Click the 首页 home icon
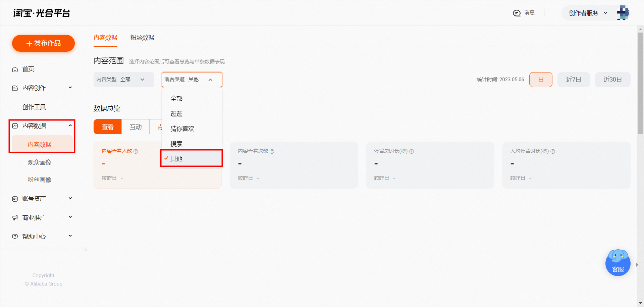Image resolution: width=644 pixels, height=307 pixels. coord(15,69)
